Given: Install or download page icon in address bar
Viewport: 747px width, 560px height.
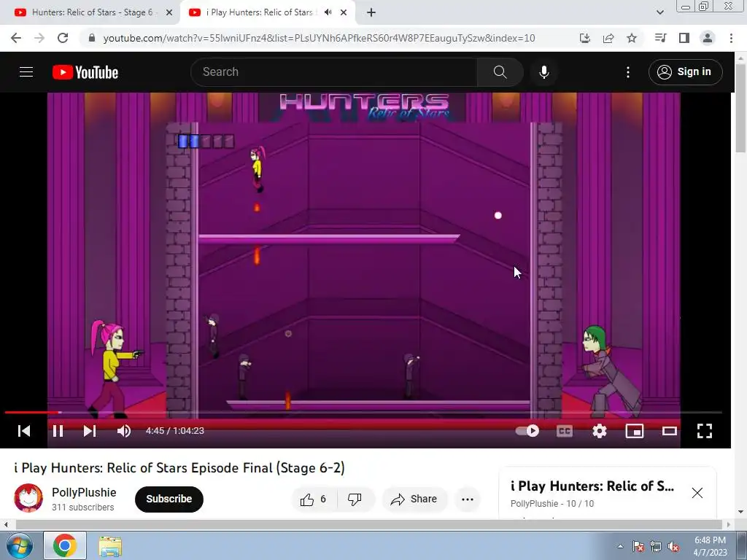Looking at the screenshot, I should point(584,38).
